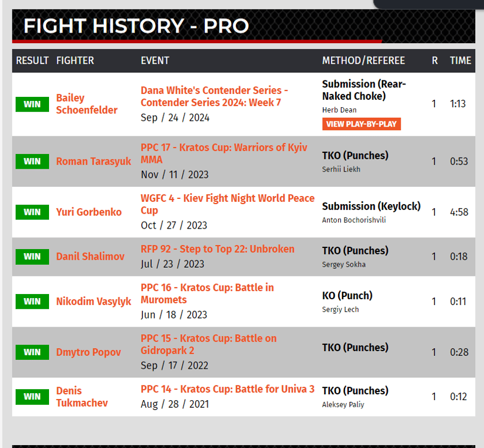Open Danil Shalimov fighter profile
This screenshot has width=484, height=448.
tap(90, 256)
